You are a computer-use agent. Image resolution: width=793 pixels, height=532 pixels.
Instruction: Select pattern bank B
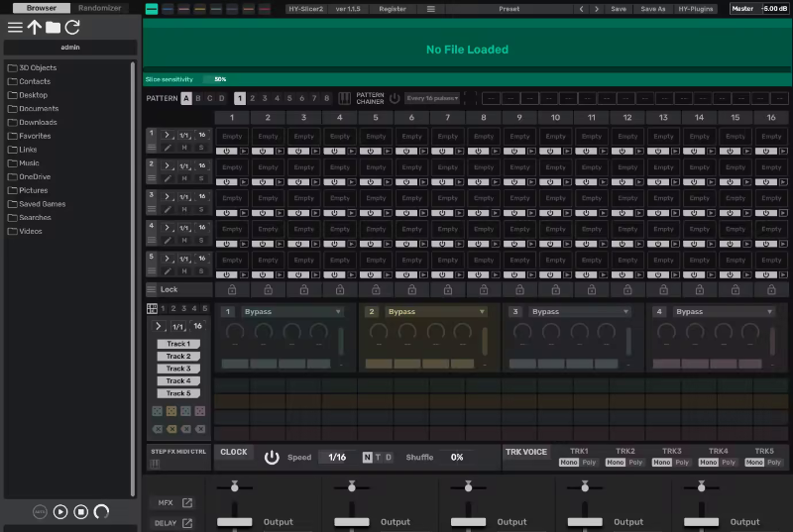coord(198,98)
